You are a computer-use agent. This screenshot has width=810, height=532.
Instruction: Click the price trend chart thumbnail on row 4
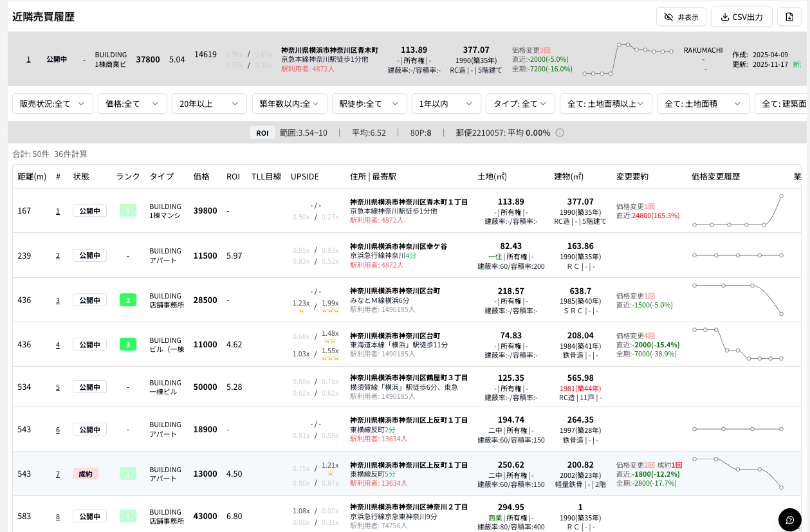[x=737, y=344]
